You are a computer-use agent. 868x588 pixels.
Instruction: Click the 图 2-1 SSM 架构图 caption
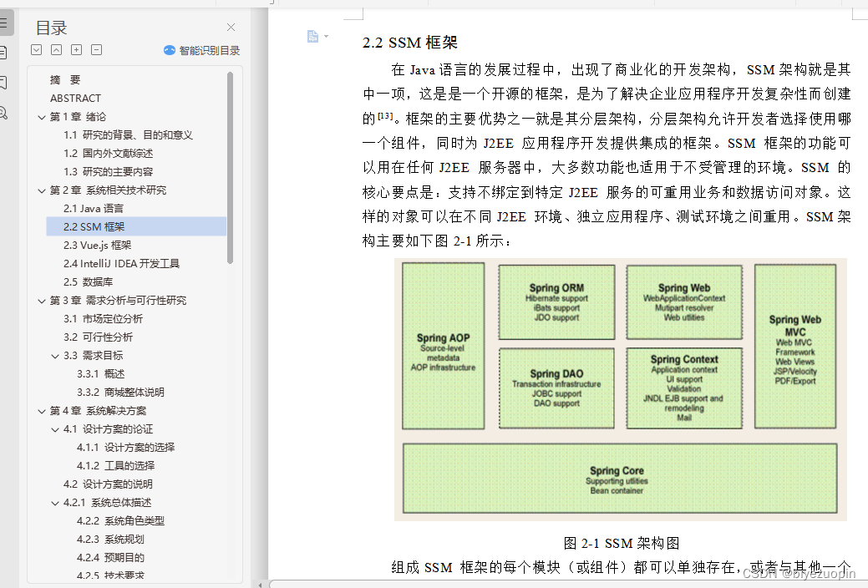[621, 543]
